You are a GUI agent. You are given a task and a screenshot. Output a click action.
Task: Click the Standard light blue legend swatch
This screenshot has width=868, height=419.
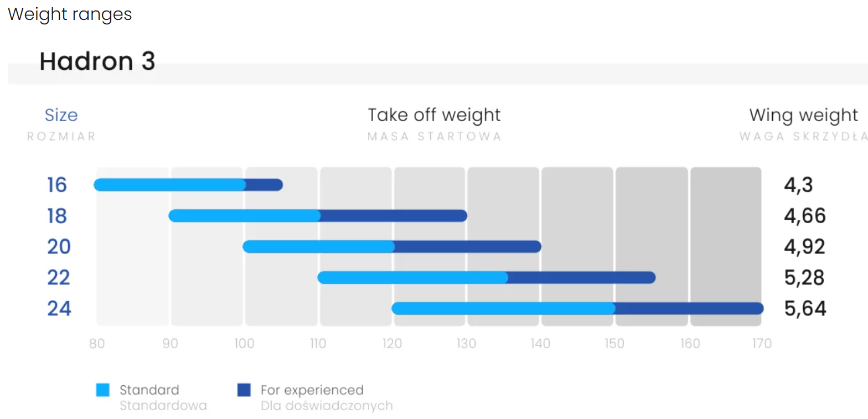[x=103, y=390]
